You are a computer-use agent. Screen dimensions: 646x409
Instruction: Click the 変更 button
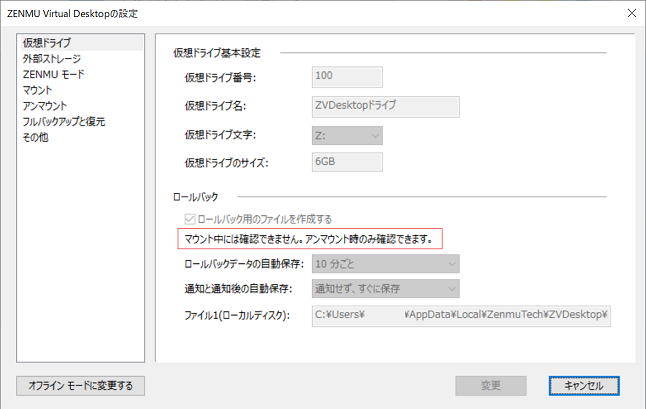point(490,385)
